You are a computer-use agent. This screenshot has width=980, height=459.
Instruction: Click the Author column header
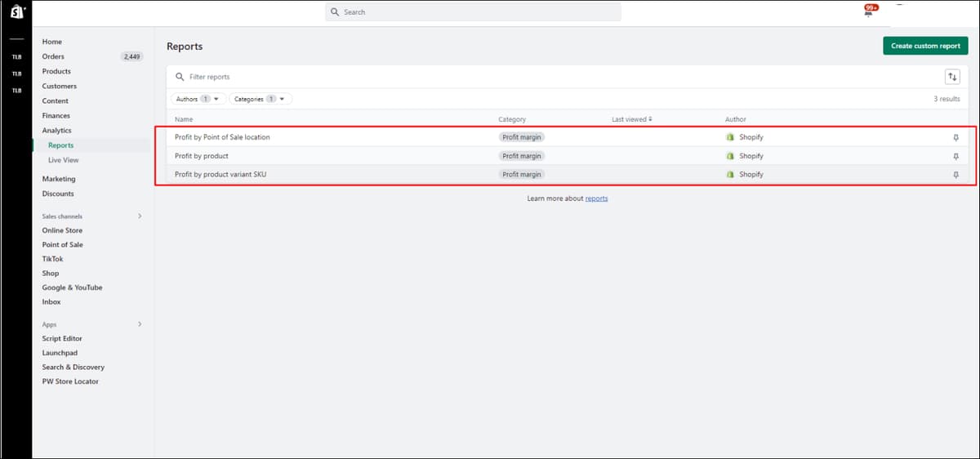[x=736, y=119]
